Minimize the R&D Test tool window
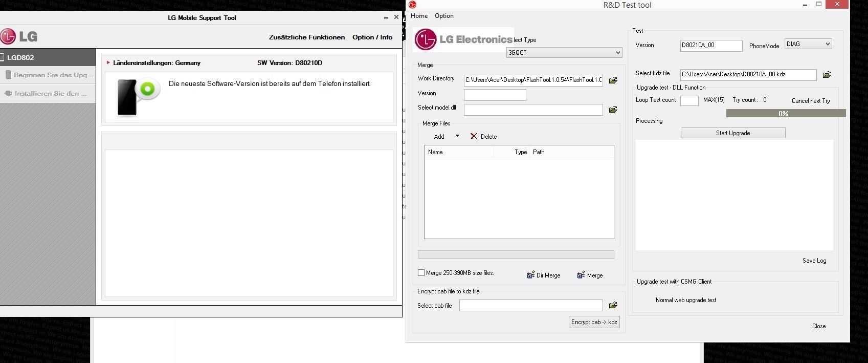The image size is (868, 363). coord(805,5)
